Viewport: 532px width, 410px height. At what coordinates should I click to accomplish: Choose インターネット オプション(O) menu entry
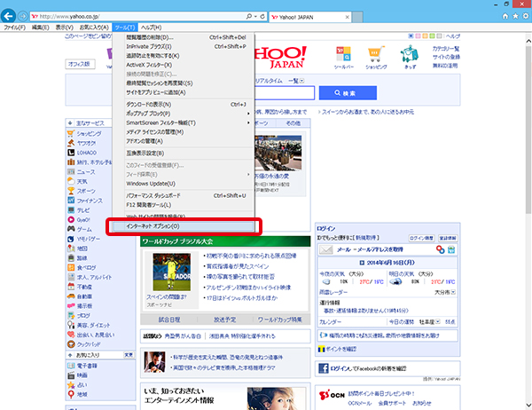184,226
